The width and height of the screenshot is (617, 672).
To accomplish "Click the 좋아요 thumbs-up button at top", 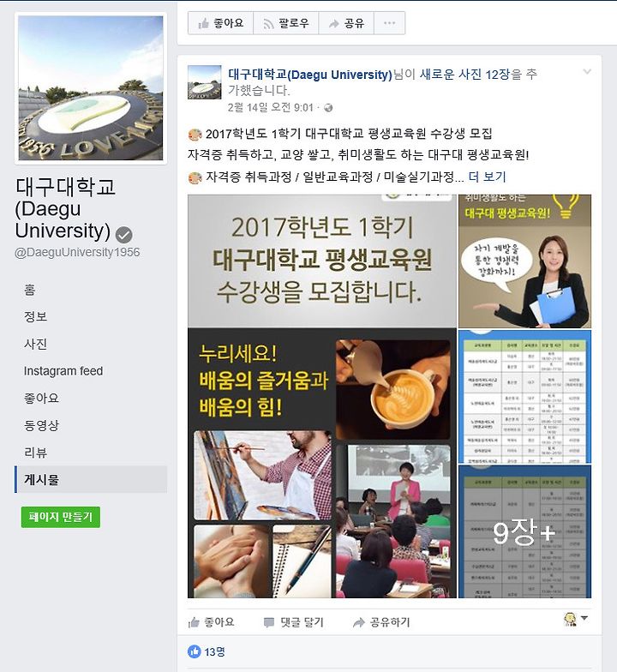I will [x=221, y=23].
